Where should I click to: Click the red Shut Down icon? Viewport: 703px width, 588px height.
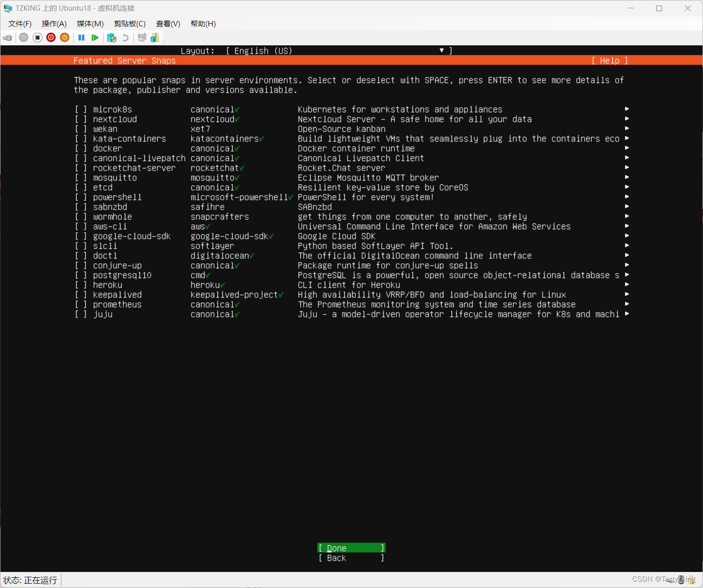[51, 38]
